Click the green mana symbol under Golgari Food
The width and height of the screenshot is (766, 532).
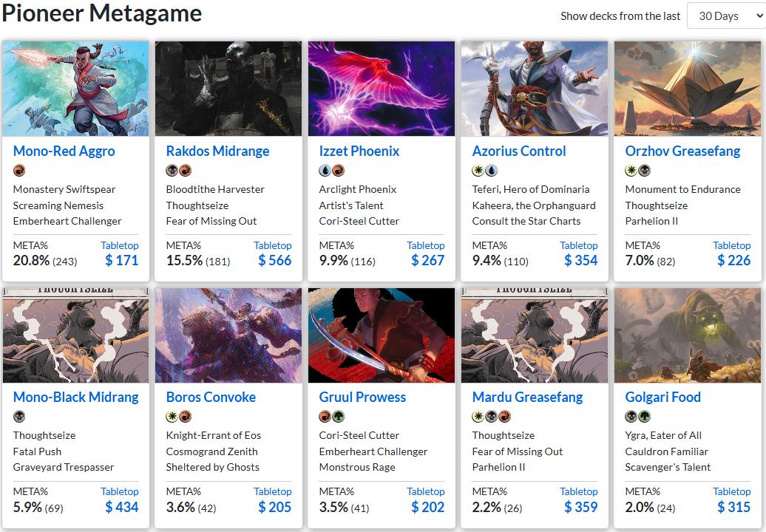click(x=644, y=417)
